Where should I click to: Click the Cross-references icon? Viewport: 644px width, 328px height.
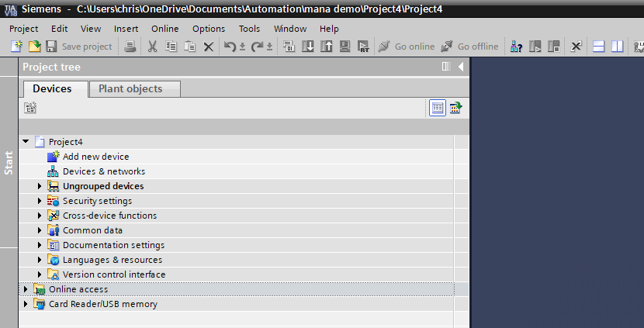pyautogui.click(x=576, y=47)
